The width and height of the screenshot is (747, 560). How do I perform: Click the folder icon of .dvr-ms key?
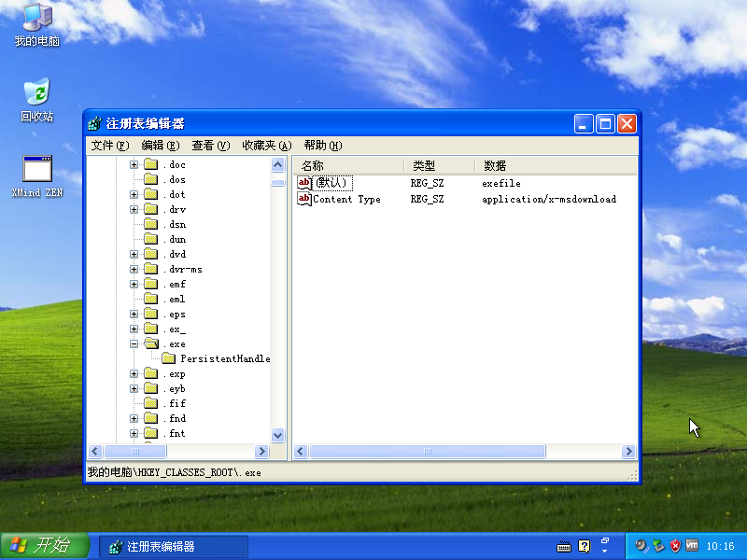click(x=151, y=269)
